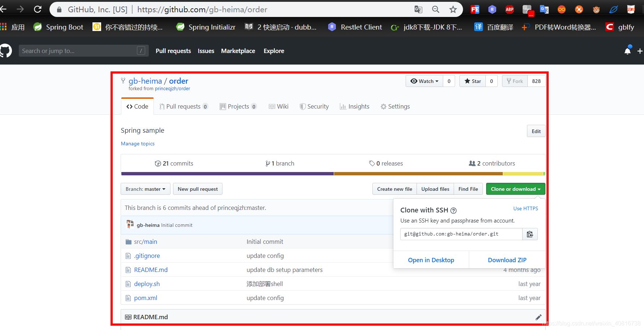Open the Google Translate extension icon
The height and width of the screenshot is (330, 644).
(544, 9)
